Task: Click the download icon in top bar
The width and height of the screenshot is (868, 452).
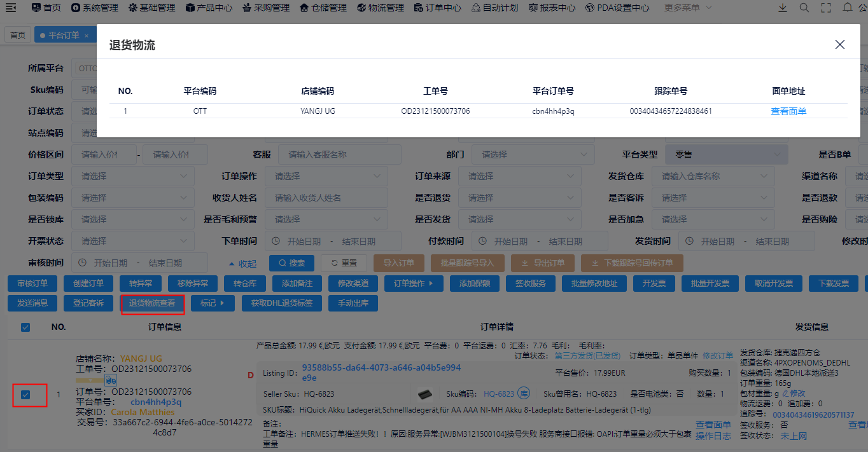Action: point(783,8)
